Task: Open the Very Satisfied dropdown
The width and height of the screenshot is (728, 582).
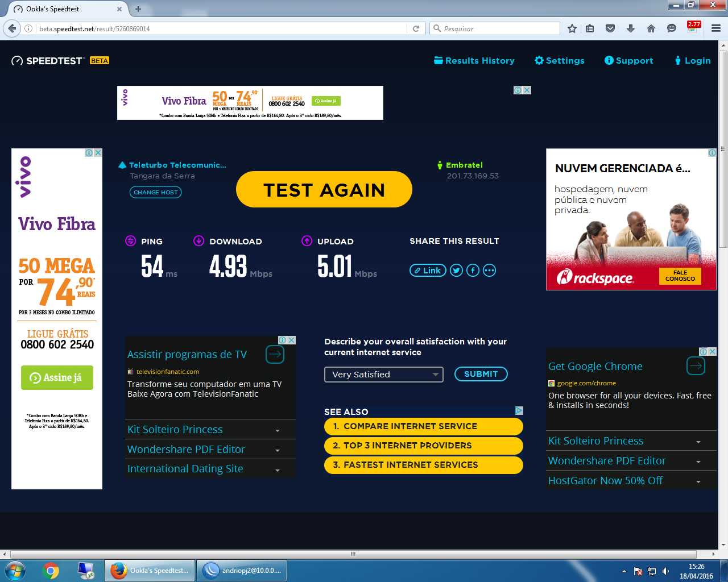Action: click(384, 375)
